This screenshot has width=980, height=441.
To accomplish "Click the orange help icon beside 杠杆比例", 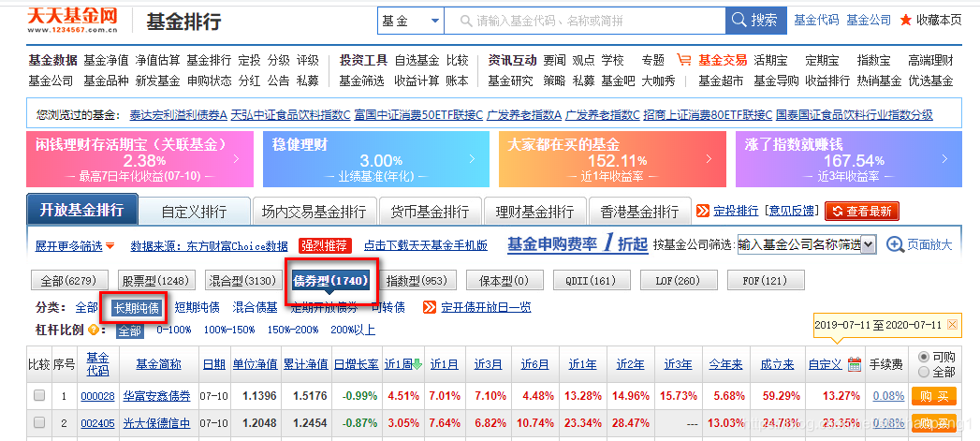I will coord(93,330).
